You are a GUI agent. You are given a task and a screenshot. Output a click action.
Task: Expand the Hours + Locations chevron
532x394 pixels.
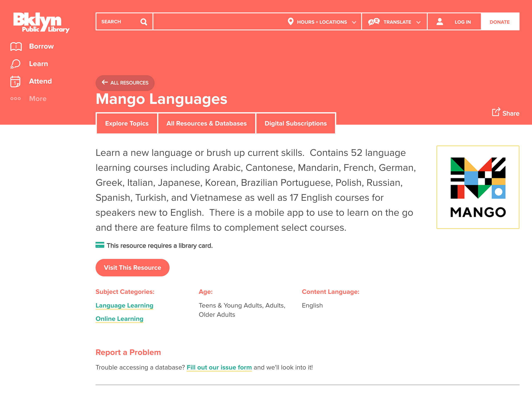[354, 22]
